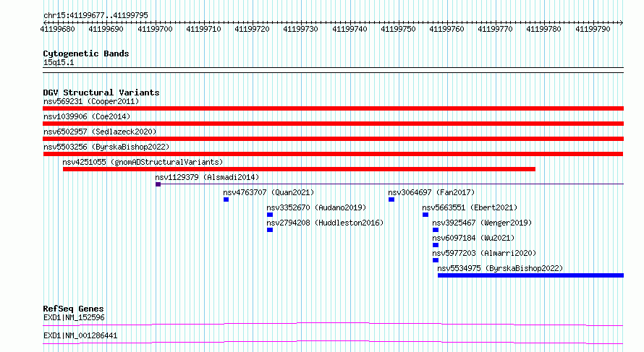Screen dimensions: 644x352
Task: Click the Cytogenetic Bands track heading
Action: point(86,53)
